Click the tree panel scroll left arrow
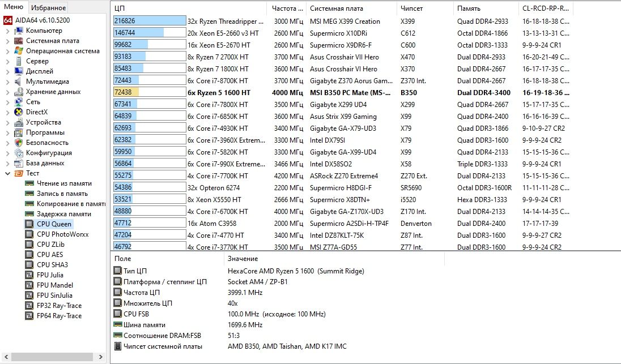This screenshot has width=621, height=364. pyautogui.click(x=6, y=357)
